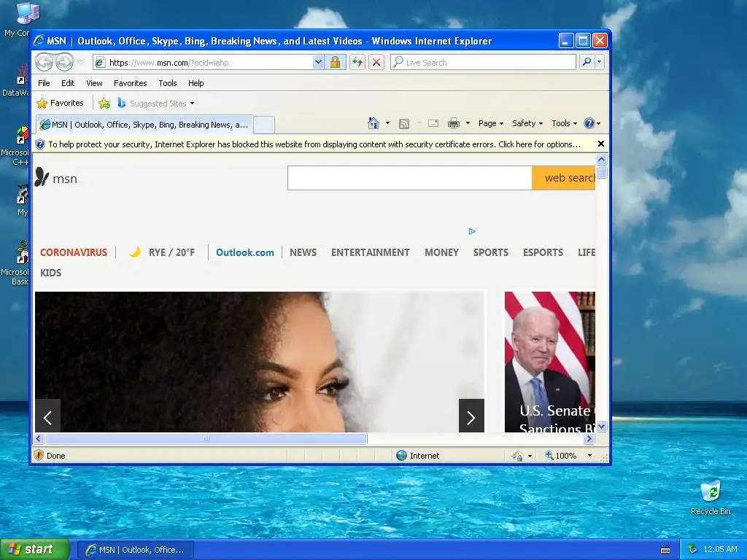Open the Tools command bar menu
This screenshot has height=560, width=747.
click(x=564, y=123)
